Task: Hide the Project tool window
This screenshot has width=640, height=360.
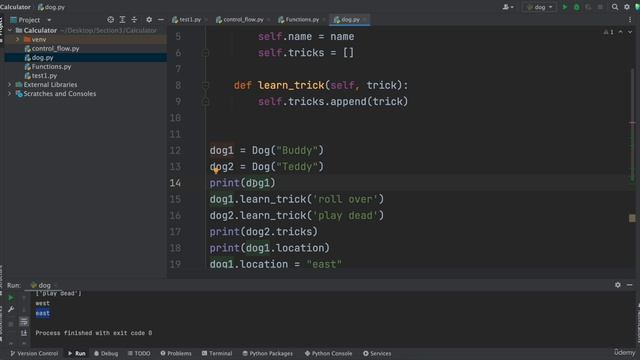Action: click(161, 20)
